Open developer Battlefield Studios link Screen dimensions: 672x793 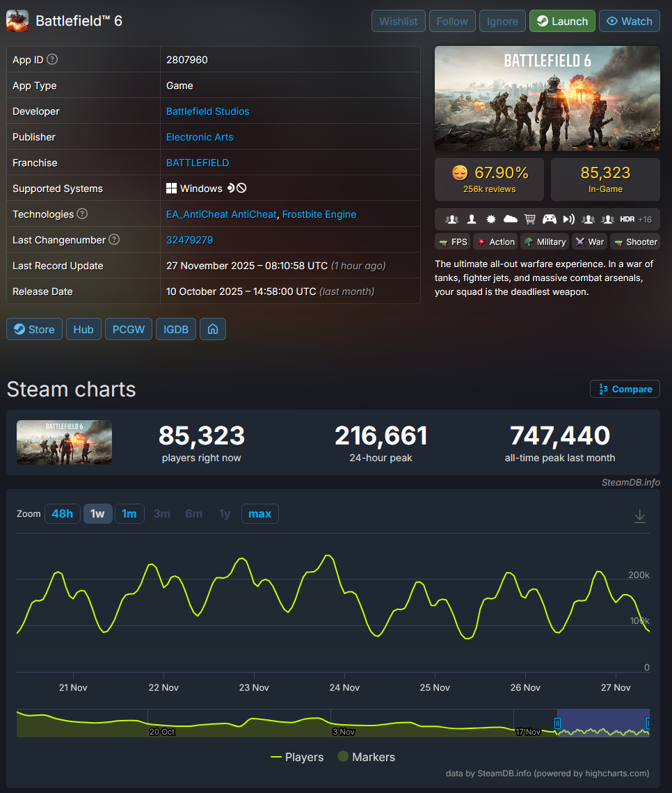[208, 111]
